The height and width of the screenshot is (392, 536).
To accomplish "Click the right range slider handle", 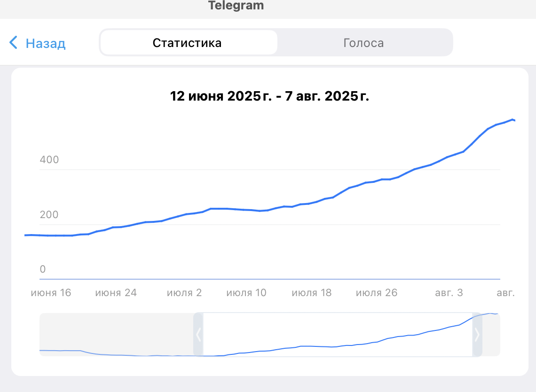I will (x=477, y=335).
